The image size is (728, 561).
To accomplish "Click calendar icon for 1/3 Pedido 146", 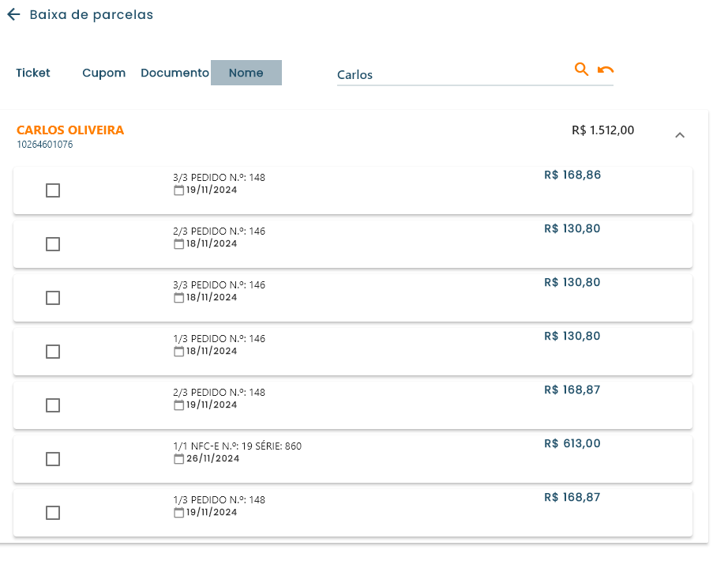I will point(178,351).
